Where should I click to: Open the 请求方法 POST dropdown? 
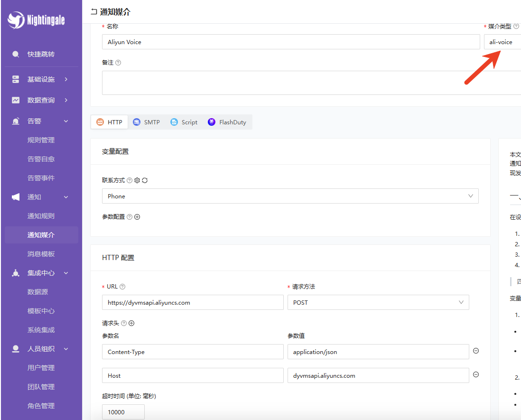click(378, 302)
